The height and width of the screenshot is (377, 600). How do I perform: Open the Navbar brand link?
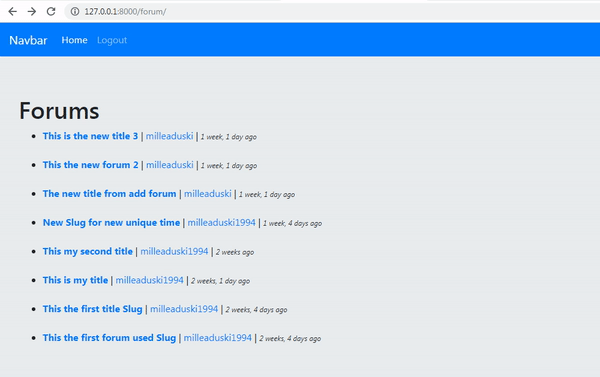pyautogui.click(x=28, y=40)
